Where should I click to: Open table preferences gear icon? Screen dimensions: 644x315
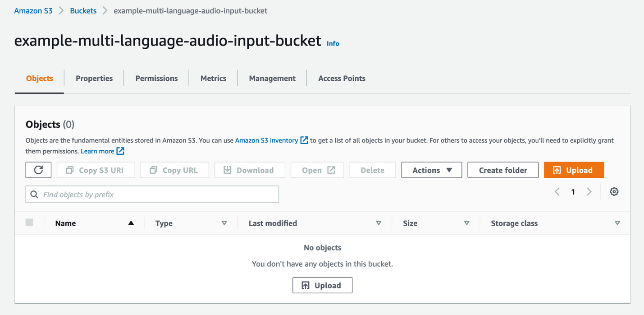[x=614, y=192]
